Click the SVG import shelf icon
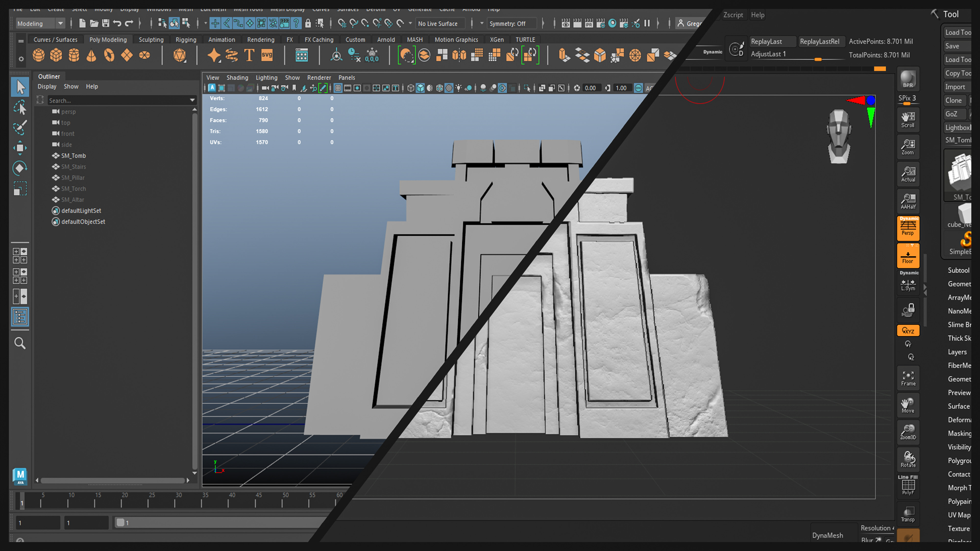 pyautogui.click(x=267, y=56)
